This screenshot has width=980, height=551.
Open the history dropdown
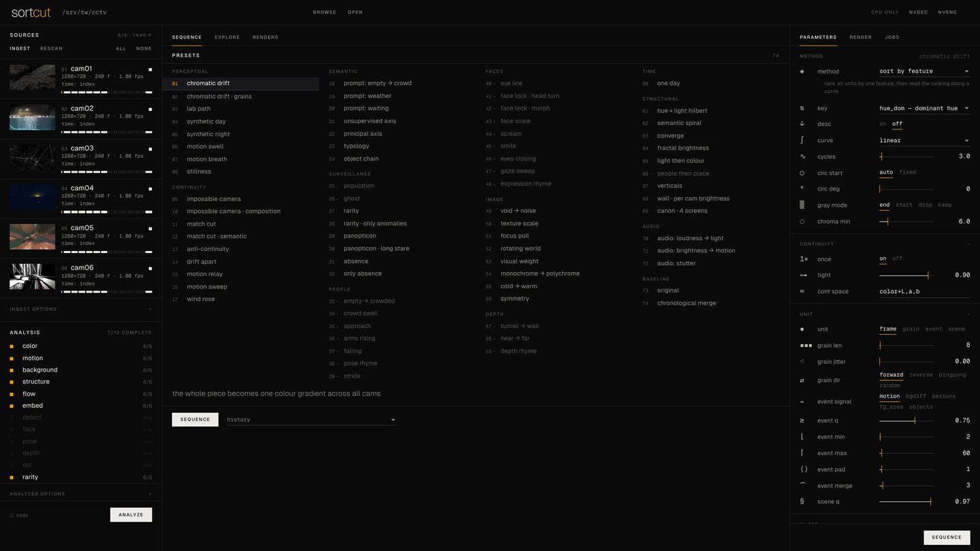pos(311,420)
